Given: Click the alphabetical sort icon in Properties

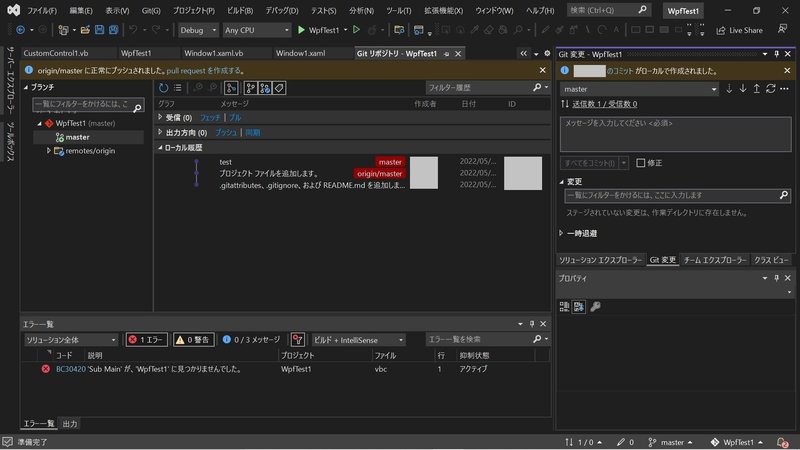Looking at the screenshot, I should tap(579, 307).
